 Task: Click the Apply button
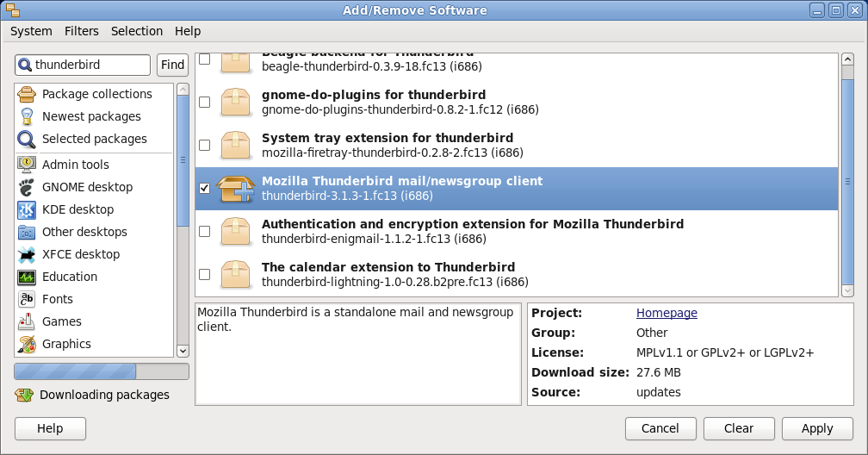tap(817, 428)
